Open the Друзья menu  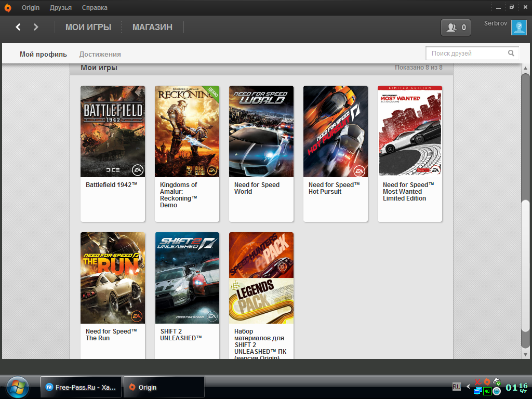coord(61,8)
